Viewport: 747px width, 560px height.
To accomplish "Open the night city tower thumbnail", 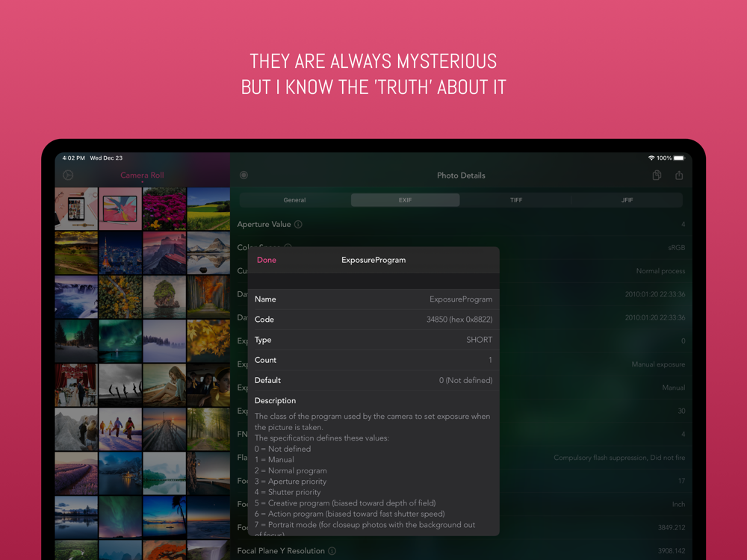I will tap(120, 253).
